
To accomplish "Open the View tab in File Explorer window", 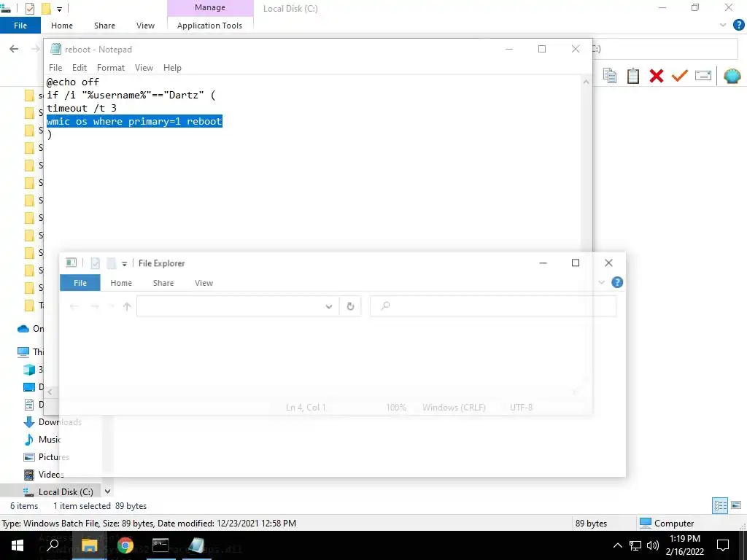I will pyautogui.click(x=204, y=283).
